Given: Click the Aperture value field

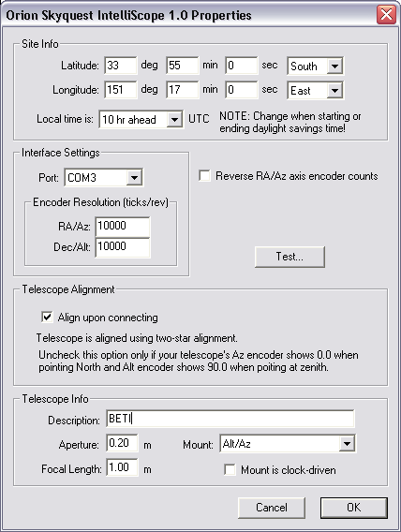Looking at the screenshot, I should click(122, 443).
